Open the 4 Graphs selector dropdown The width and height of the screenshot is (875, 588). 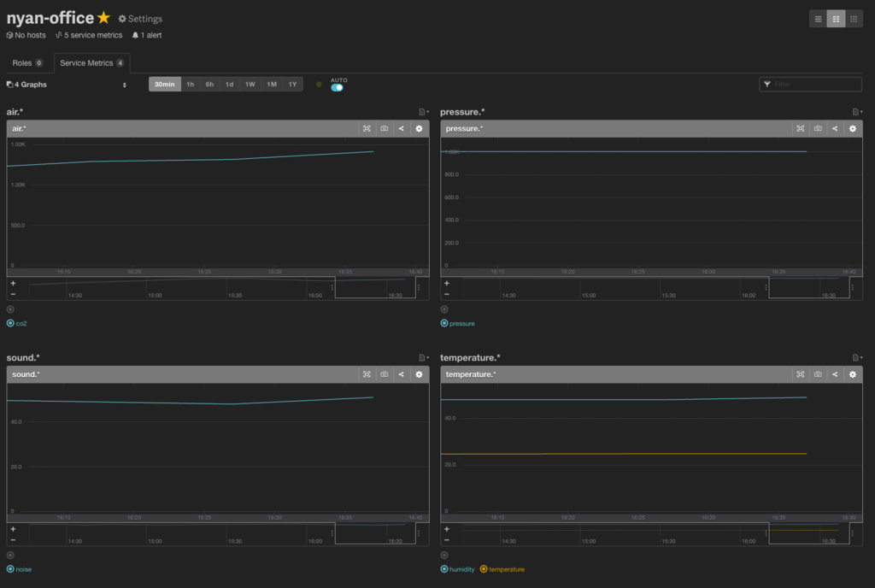point(67,85)
